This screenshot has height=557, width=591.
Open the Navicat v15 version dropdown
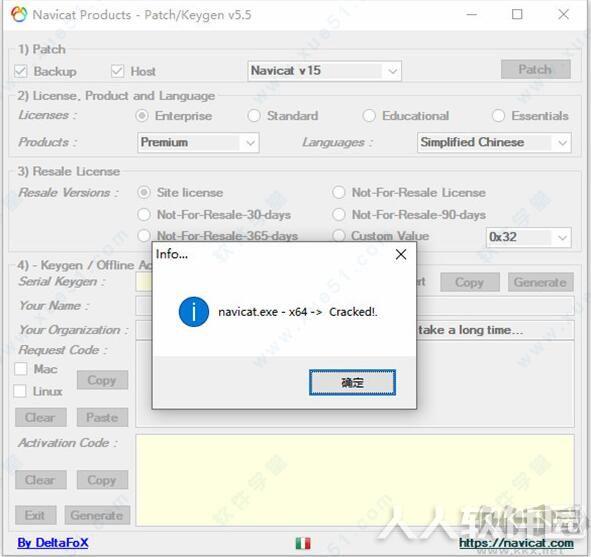click(x=325, y=70)
